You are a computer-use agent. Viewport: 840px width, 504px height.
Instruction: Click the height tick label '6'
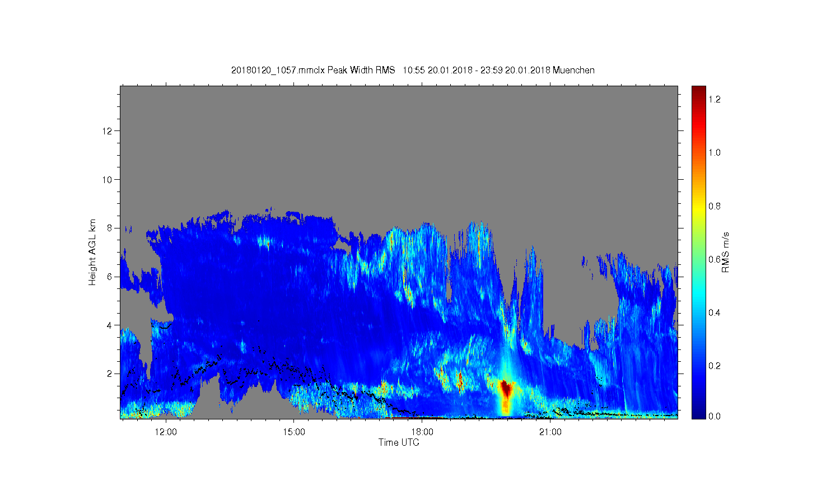click(110, 277)
